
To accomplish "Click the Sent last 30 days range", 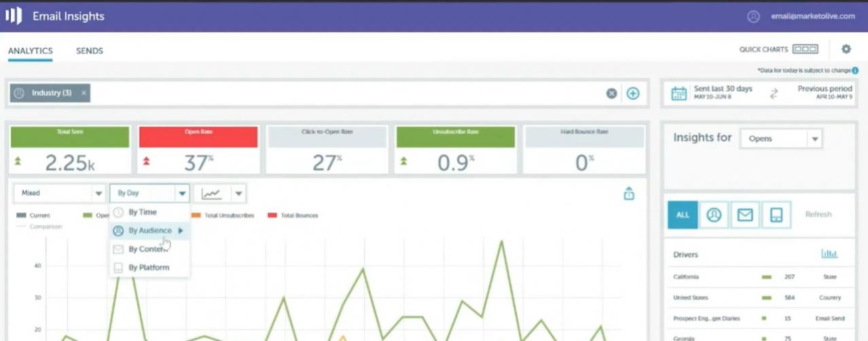I will [x=723, y=92].
